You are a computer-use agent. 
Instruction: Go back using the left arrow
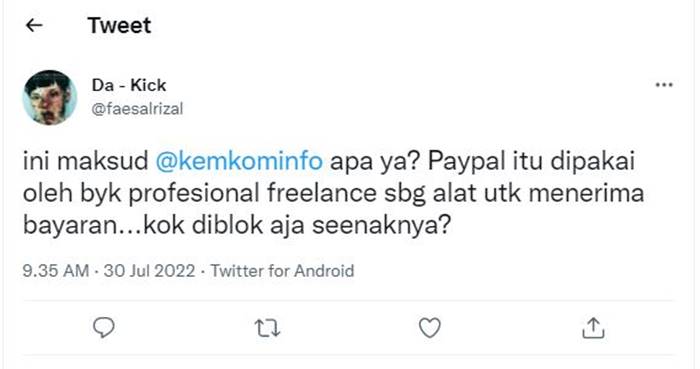tap(34, 25)
